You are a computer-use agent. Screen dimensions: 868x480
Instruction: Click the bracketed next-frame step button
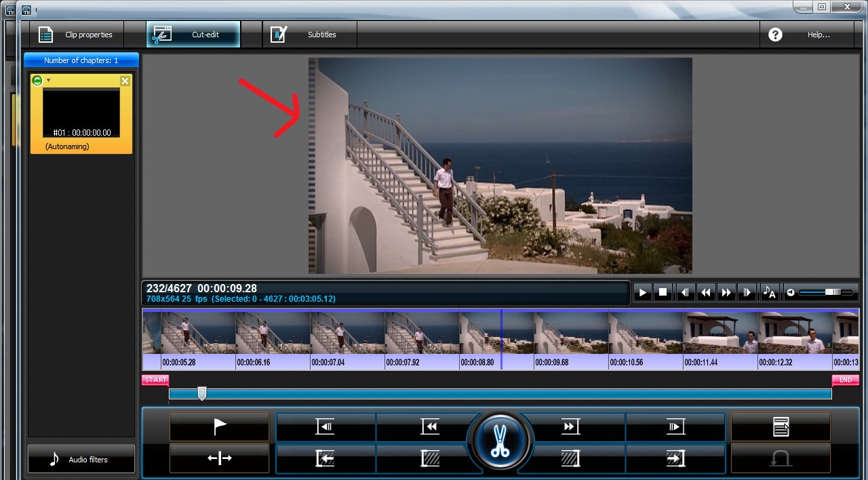[675, 426]
